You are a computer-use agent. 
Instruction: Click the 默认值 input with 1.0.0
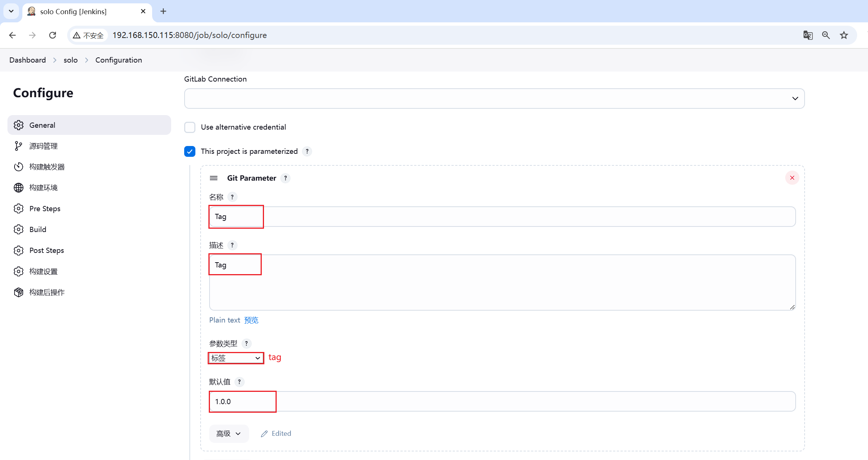pos(502,402)
